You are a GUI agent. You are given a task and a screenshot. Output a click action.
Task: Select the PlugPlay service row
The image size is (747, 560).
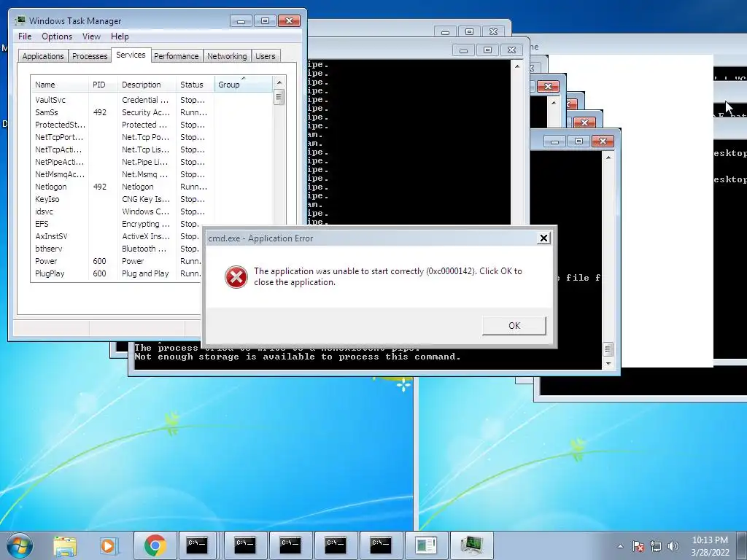(x=117, y=273)
